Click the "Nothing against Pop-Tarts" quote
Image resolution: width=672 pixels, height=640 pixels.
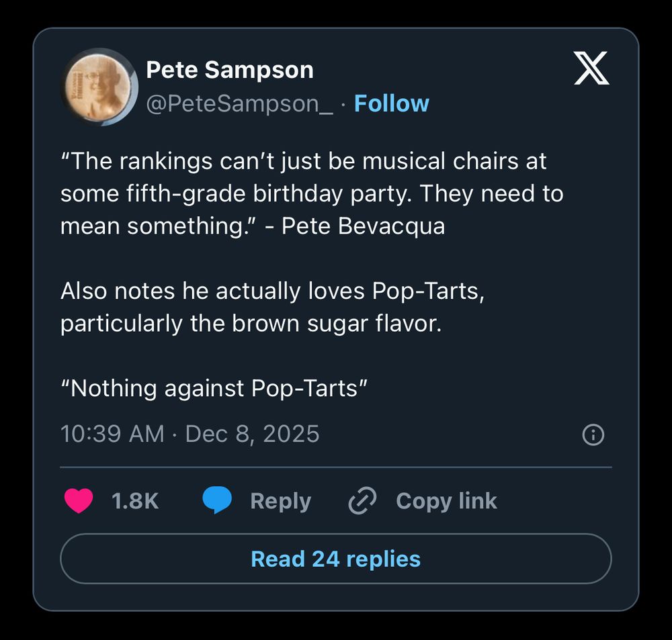[x=214, y=389]
